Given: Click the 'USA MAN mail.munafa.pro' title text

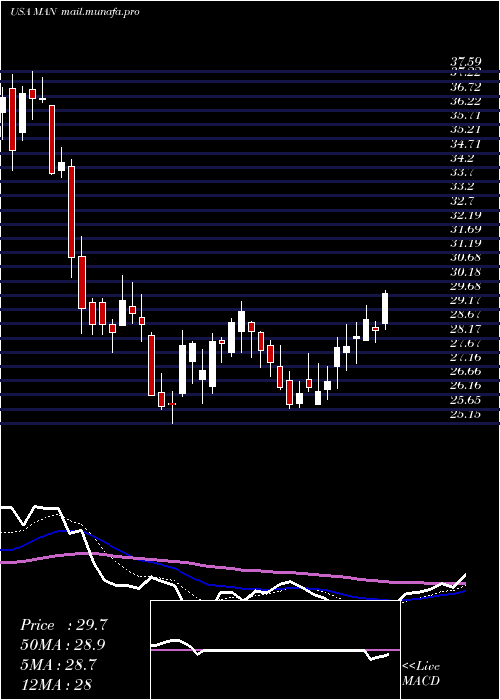Looking at the screenshot, I should point(75,12).
